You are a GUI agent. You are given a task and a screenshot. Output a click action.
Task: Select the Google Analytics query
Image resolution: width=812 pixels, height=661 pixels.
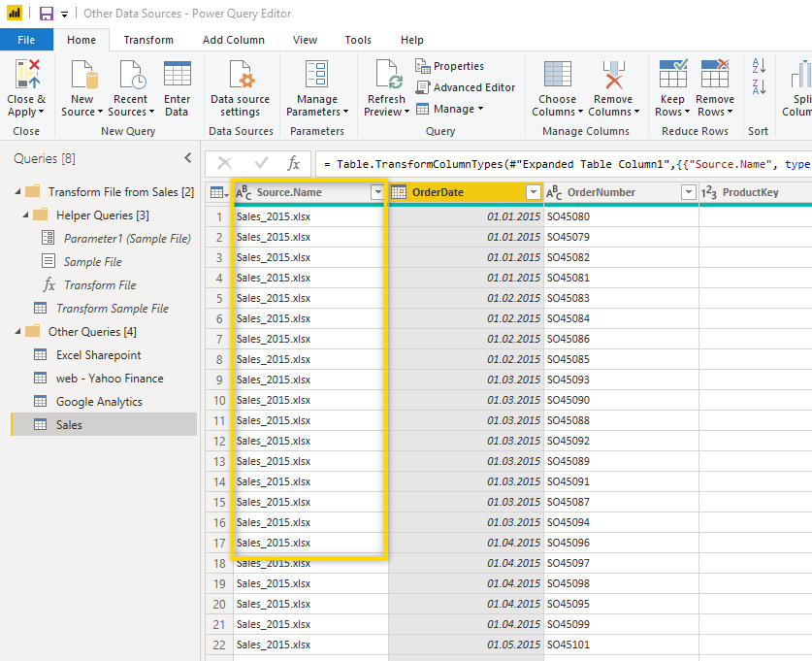[x=99, y=402]
